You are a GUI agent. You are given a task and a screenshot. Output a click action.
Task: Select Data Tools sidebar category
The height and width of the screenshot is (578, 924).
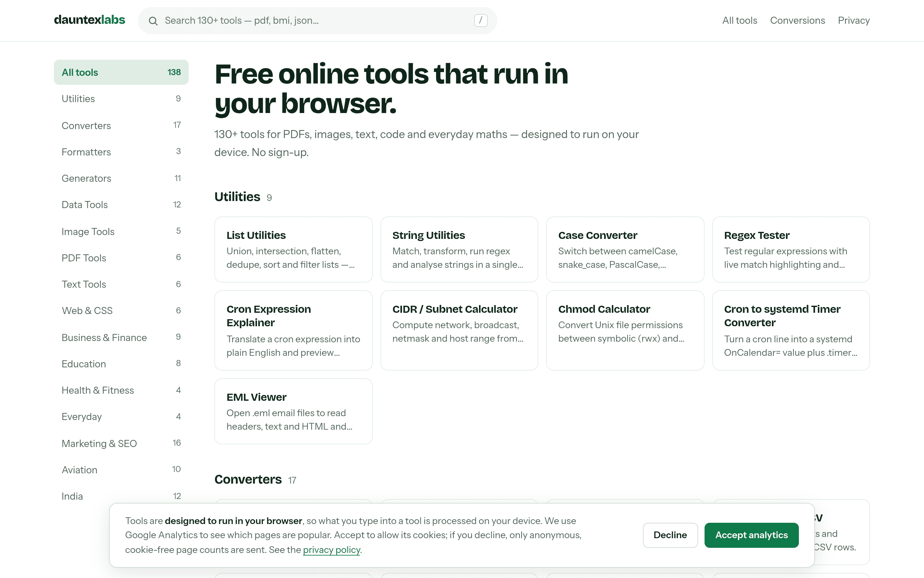[121, 205]
